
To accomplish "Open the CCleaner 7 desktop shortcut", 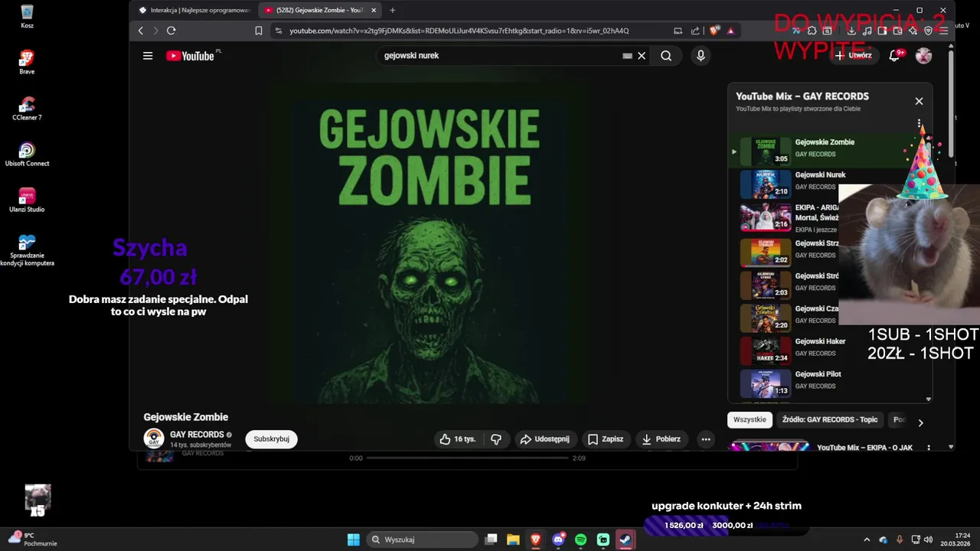I will [x=27, y=109].
